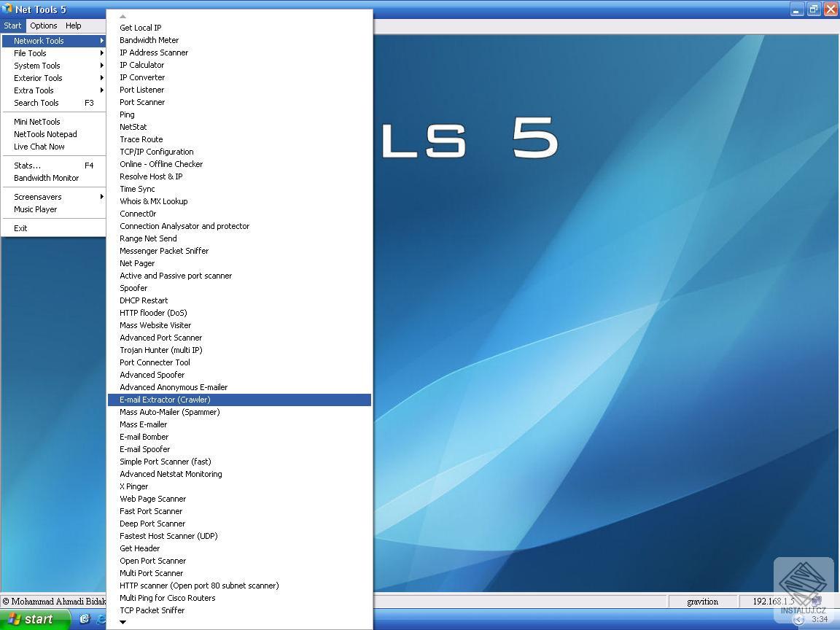Click the submenu scroll-up arrow
The width and height of the screenshot is (840, 630).
[122, 16]
